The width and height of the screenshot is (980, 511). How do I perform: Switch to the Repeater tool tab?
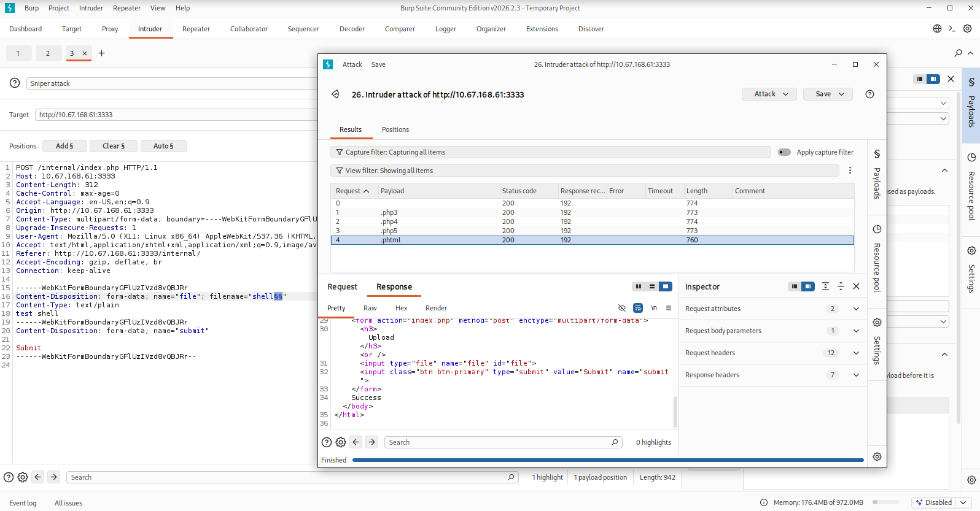point(196,29)
